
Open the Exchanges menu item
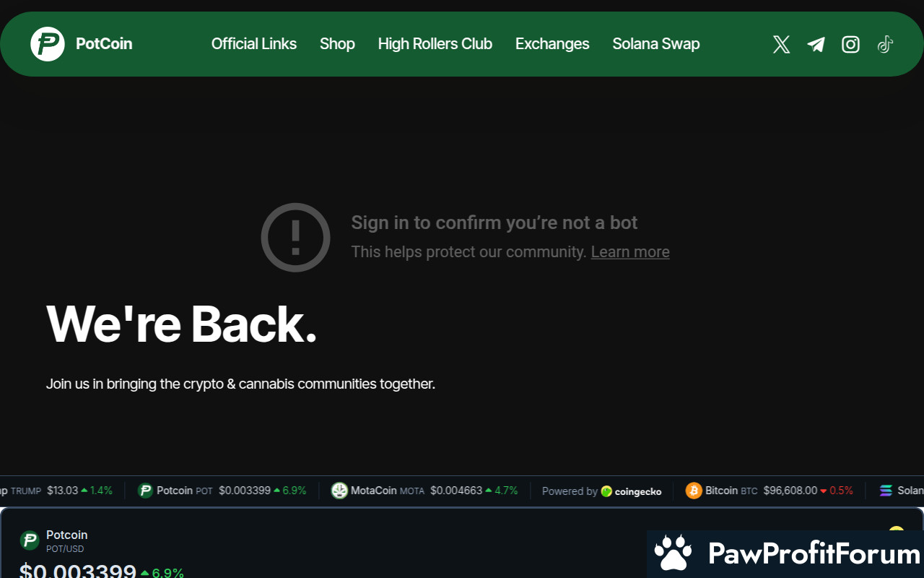[552, 44]
